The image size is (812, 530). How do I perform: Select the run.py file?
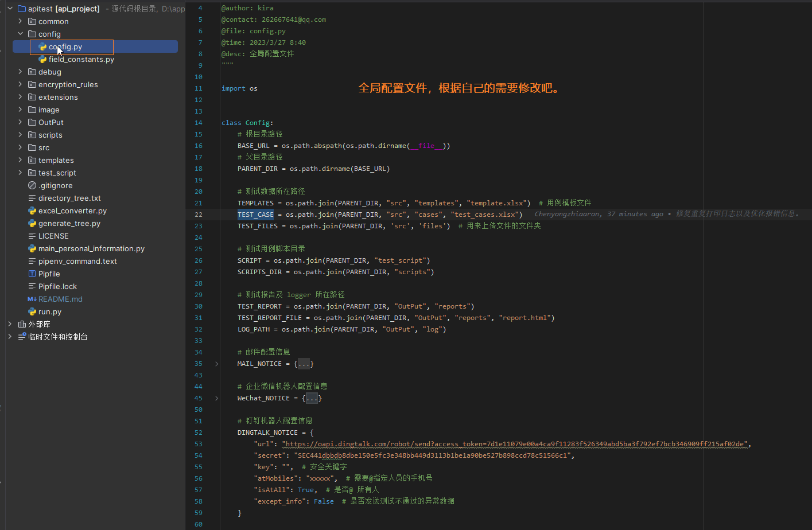50,311
